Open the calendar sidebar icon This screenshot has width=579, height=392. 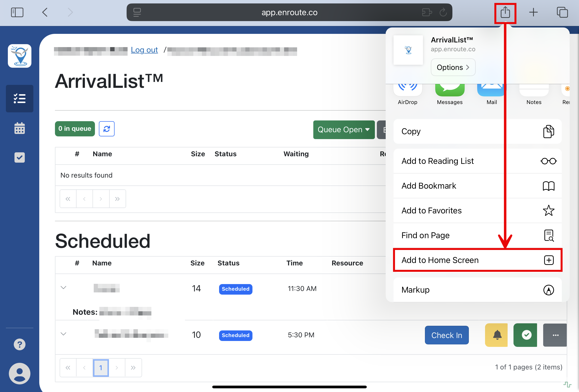(x=20, y=128)
